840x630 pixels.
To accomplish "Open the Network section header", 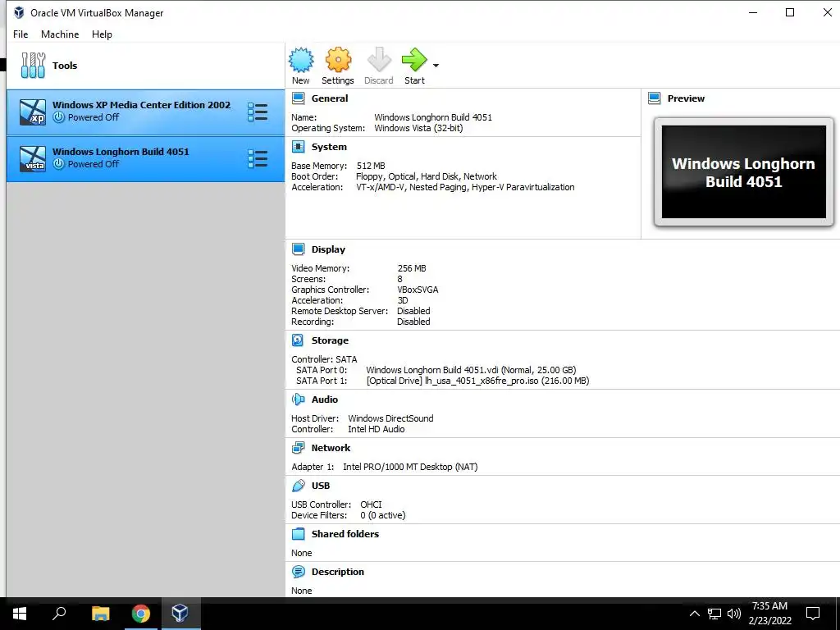I will coord(331,448).
